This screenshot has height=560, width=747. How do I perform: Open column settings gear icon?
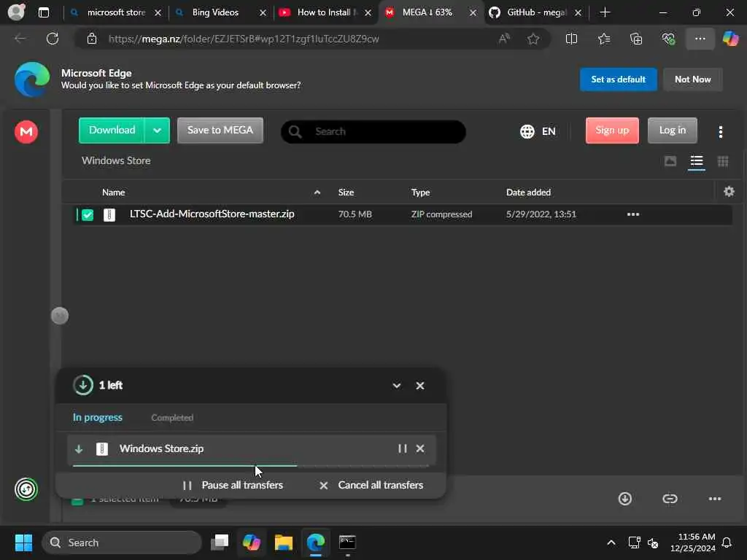pos(729,192)
